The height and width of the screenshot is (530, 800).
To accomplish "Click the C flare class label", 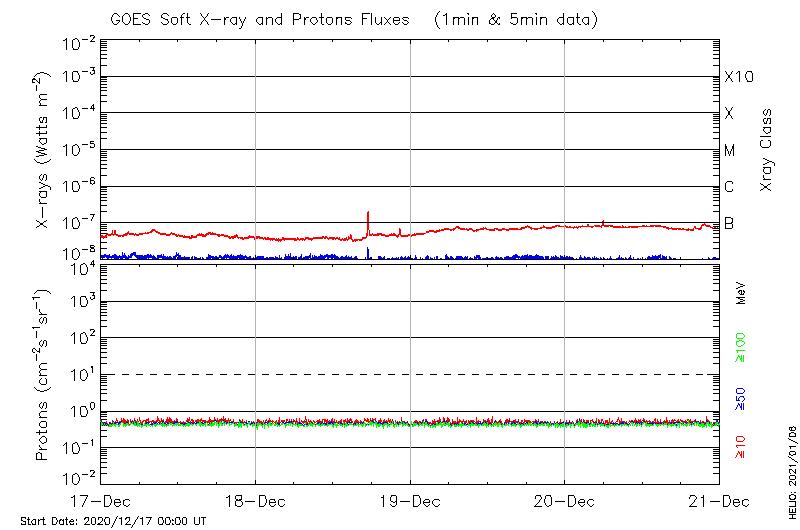I will pos(730,187).
